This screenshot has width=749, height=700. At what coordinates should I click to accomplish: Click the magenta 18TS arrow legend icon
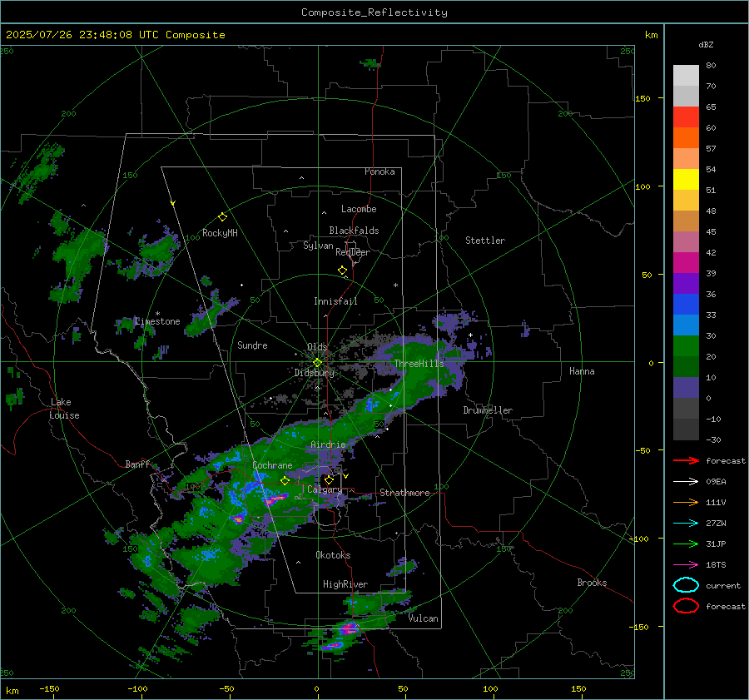coord(686,565)
